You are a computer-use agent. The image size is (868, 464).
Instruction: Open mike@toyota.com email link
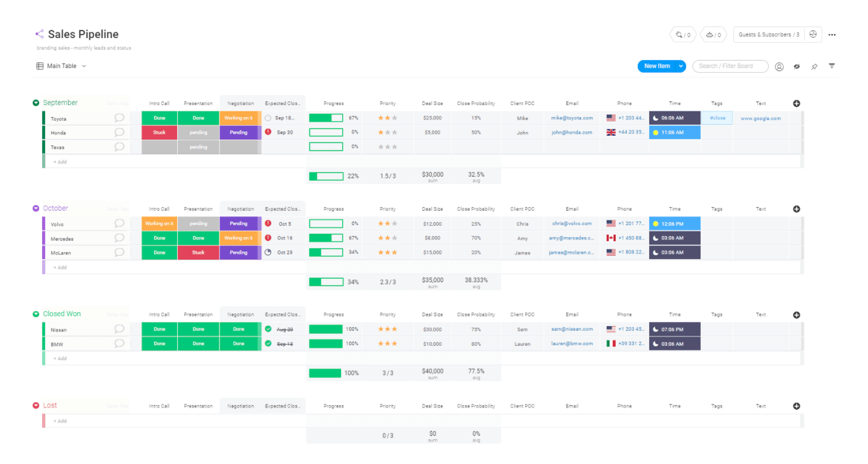[572, 118]
